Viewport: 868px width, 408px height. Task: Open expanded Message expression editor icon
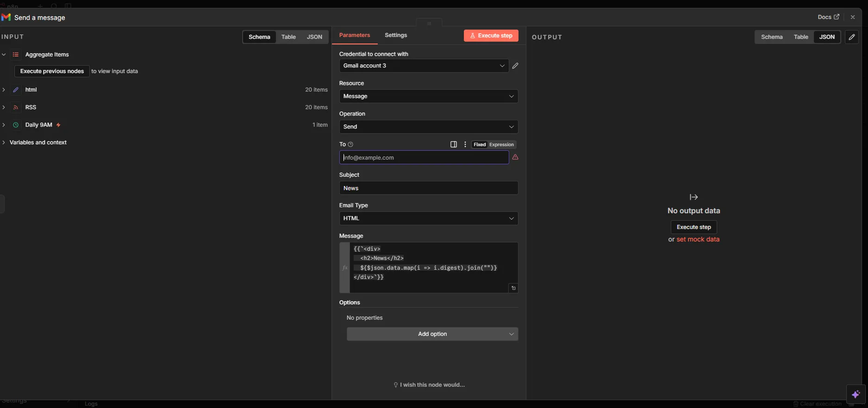click(513, 288)
